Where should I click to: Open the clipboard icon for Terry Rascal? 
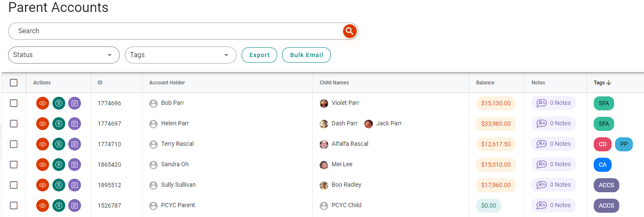[x=75, y=144]
